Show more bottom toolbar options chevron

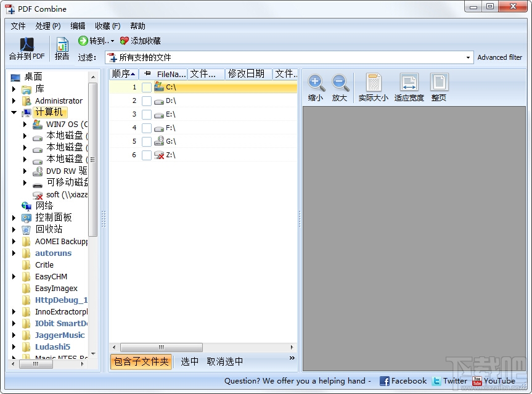coord(292,358)
